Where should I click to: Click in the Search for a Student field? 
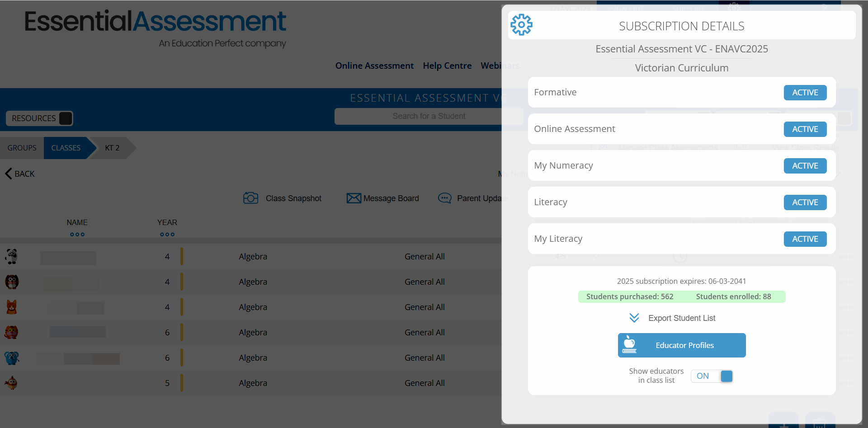pyautogui.click(x=429, y=116)
